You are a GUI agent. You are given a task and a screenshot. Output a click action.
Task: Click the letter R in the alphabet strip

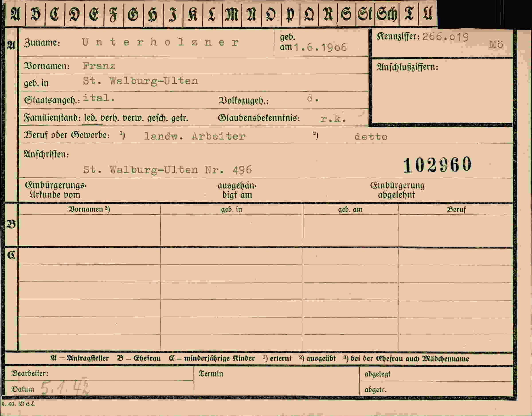tap(328, 14)
